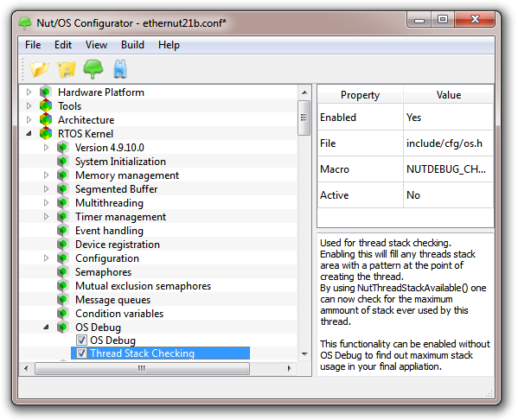Select the System Initialization tree item
Screen dimensions: 518x420
pyautogui.click(x=120, y=162)
